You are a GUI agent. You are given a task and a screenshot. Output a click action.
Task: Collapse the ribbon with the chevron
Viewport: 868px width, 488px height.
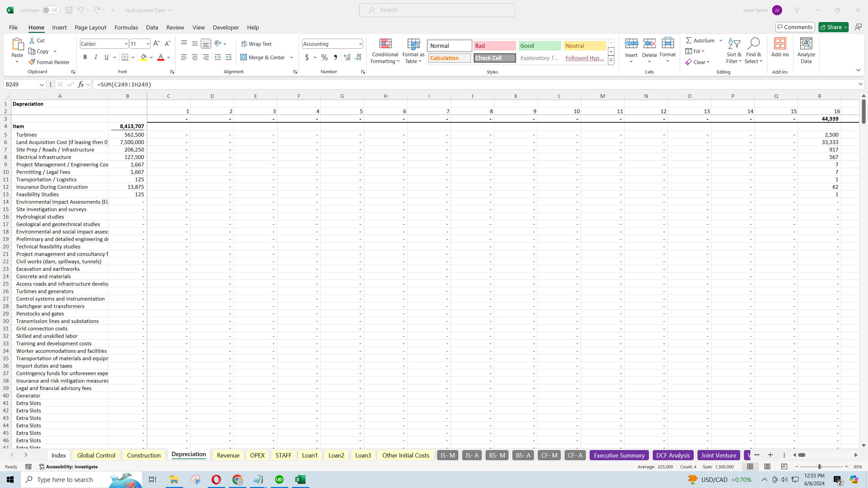pos(858,70)
